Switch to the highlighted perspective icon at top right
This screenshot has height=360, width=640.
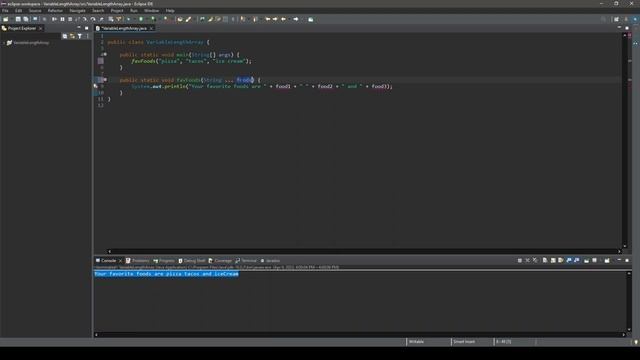click(635, 19)
